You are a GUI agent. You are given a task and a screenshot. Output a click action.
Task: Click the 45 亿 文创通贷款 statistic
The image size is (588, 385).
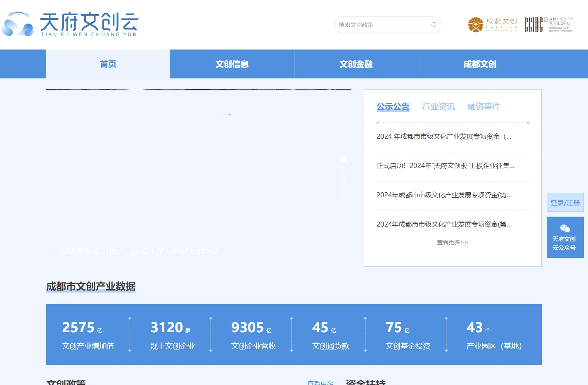pyautogui.click(x=331, y=335)
